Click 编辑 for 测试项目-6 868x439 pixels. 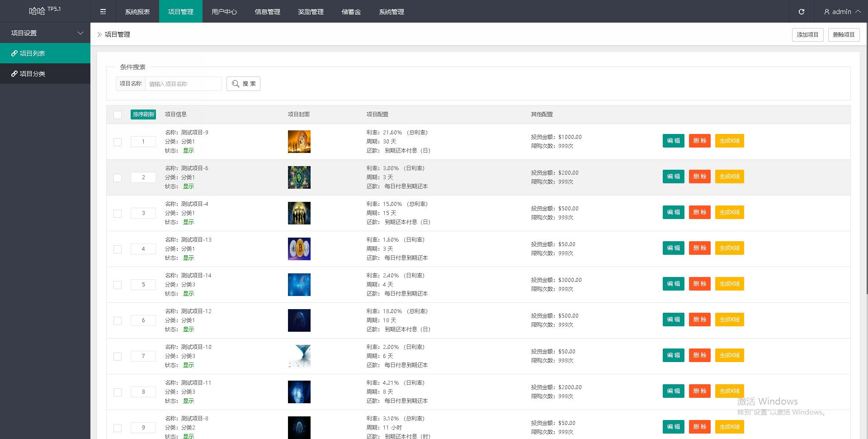tap(673, 177)
